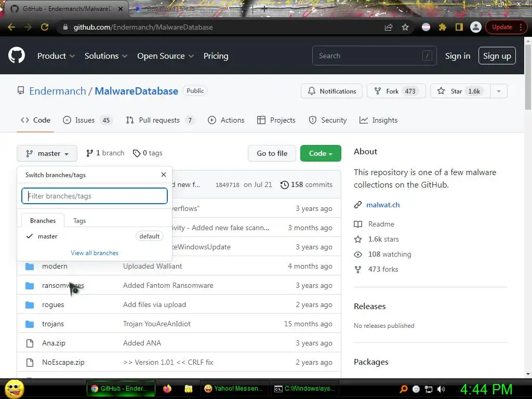This screenshot has width=532, height=399.
Task: Open View all branches link
Action: click(x=95, y=253)
